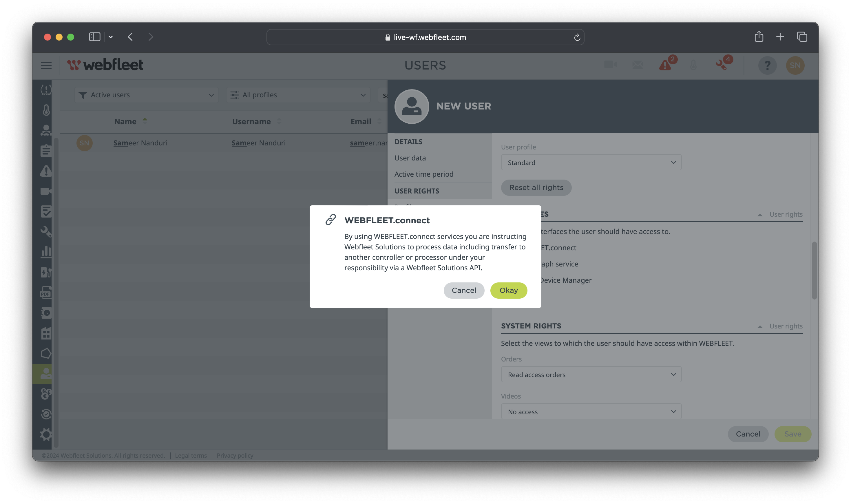851x504 pixels.
Task: Open the currency costs sidebar icon
Action: click(46, 394)
